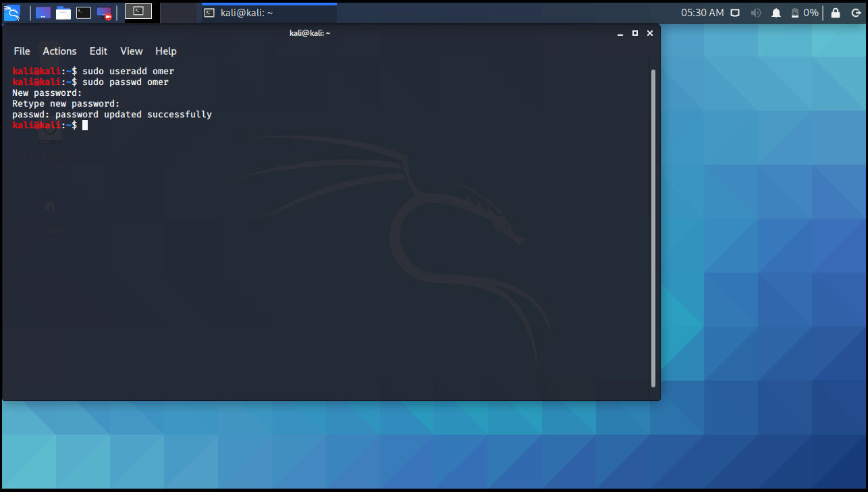Screen dimensions: 868x492
Task: Open the Actions menu
Action: click(59, 51)
